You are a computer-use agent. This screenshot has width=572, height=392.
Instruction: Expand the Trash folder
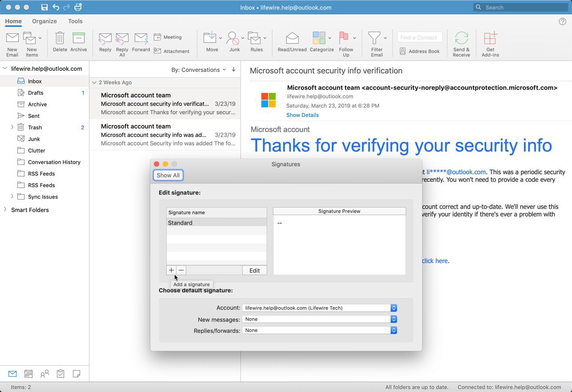click(12, 127)
